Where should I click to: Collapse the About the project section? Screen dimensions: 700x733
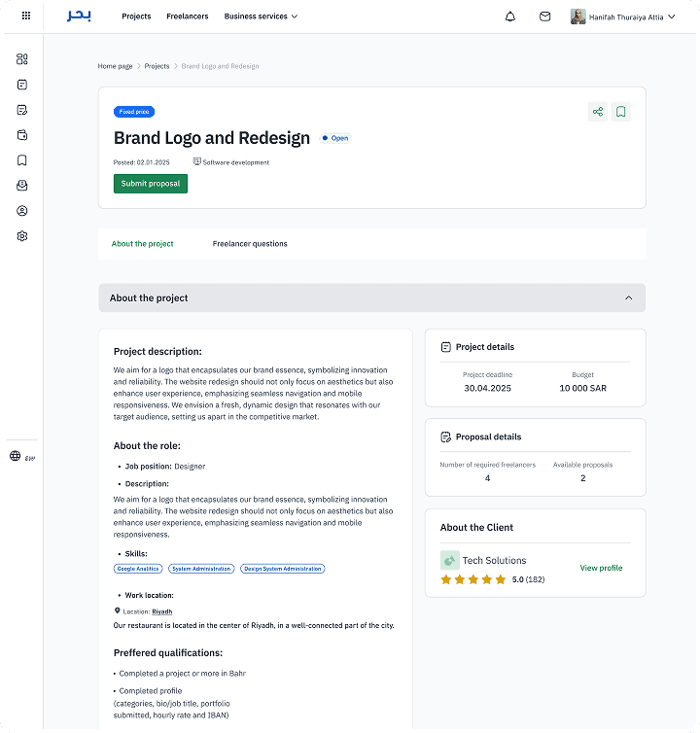[628, 298]
